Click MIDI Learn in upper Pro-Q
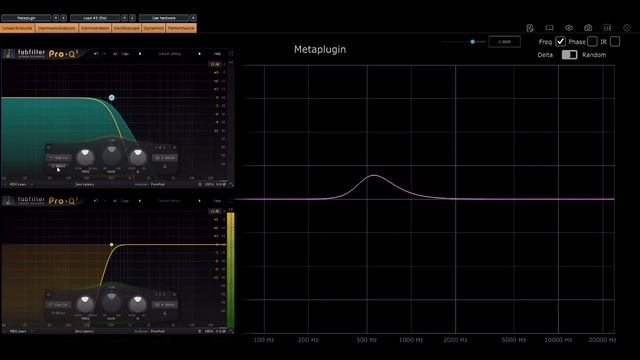This screenshot has width=640, height=360. coord(18,184)
